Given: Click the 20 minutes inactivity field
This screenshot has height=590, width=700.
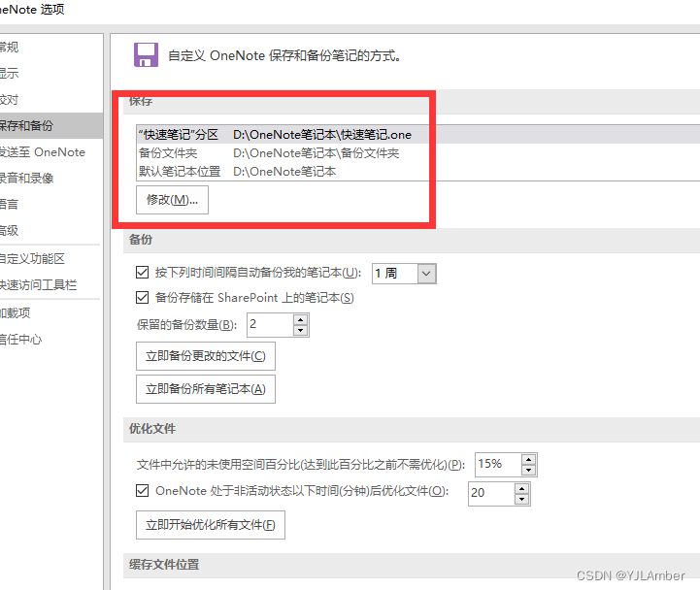Looking at the screenshot, I should pos(491,494).
